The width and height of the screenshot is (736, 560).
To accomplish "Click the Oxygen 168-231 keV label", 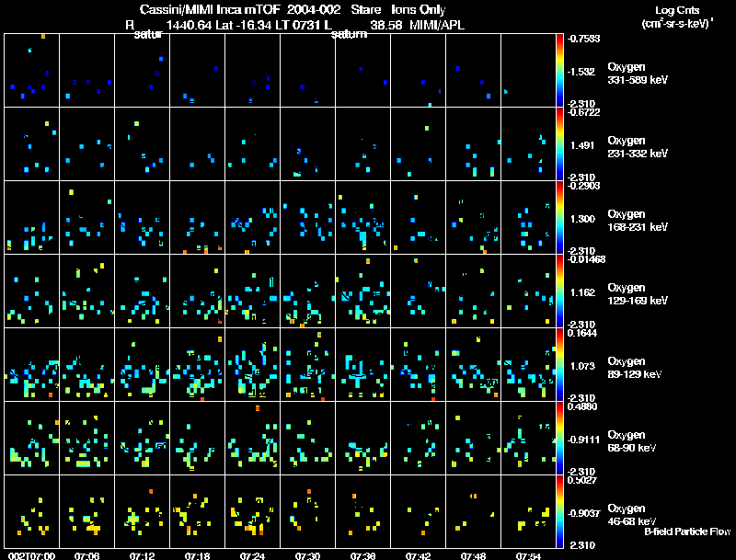I will 638,221.
